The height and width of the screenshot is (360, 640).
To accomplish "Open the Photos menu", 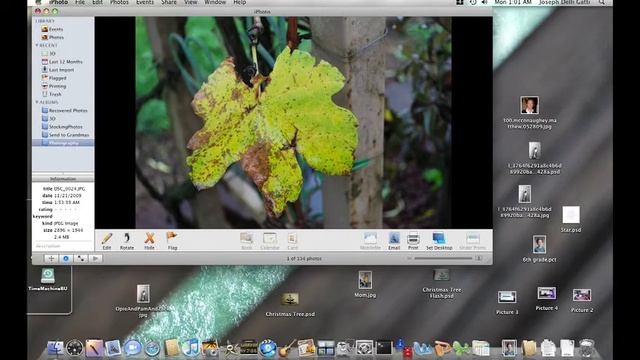I will (119, 2).
